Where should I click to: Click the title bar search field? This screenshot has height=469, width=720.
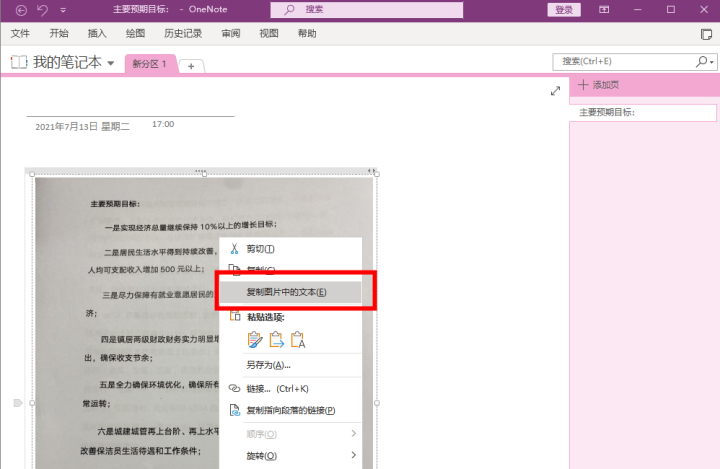[x=366, y=10]
